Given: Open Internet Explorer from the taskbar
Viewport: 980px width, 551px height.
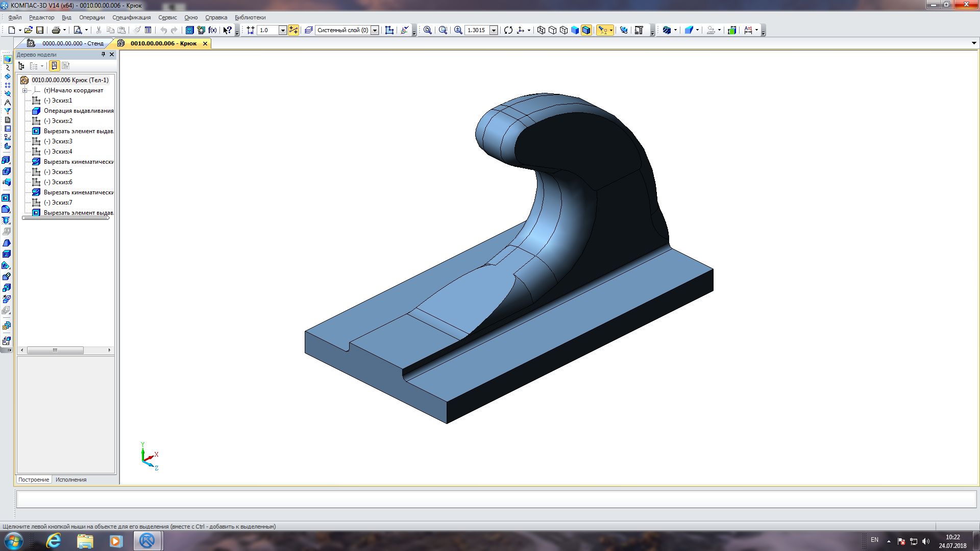Looking at the screenshot, I should click(54, 541).
